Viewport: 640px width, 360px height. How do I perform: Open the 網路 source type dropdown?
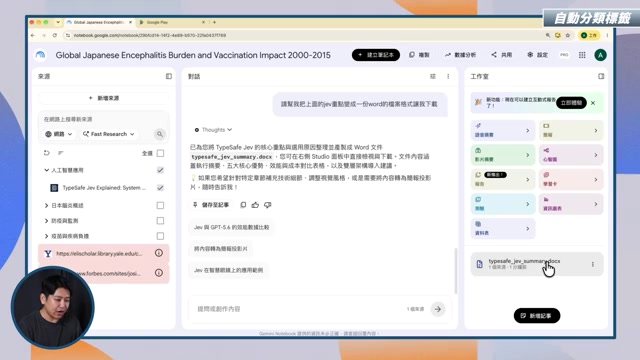(x=59, y=134)
